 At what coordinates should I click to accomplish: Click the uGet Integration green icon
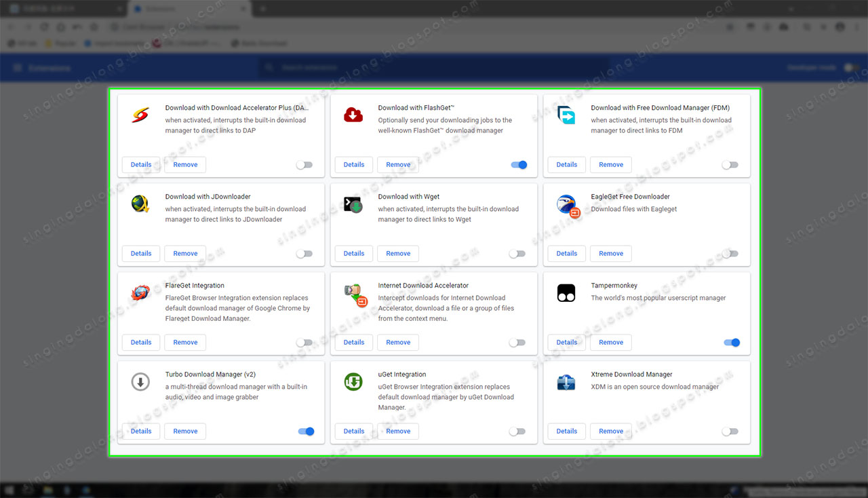coord(353,382)
